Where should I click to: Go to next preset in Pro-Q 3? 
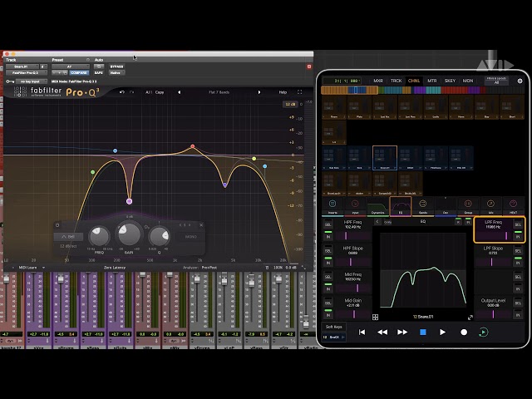pyautogui.click(x=259, y=92)
